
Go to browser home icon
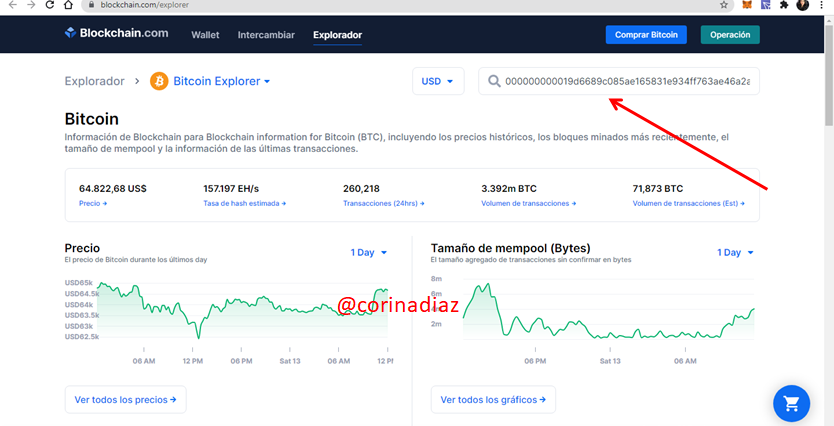coord(68,5)
